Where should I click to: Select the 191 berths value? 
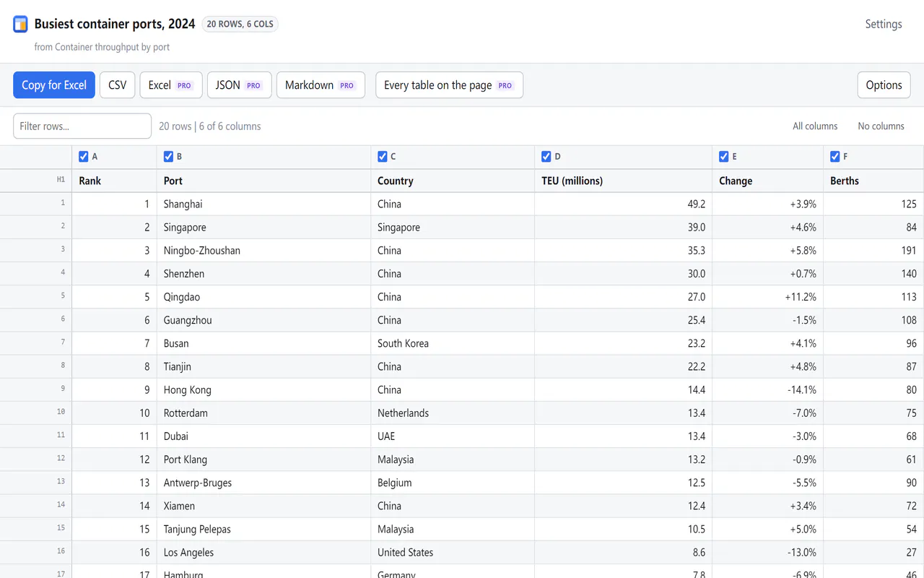(873, 250)
